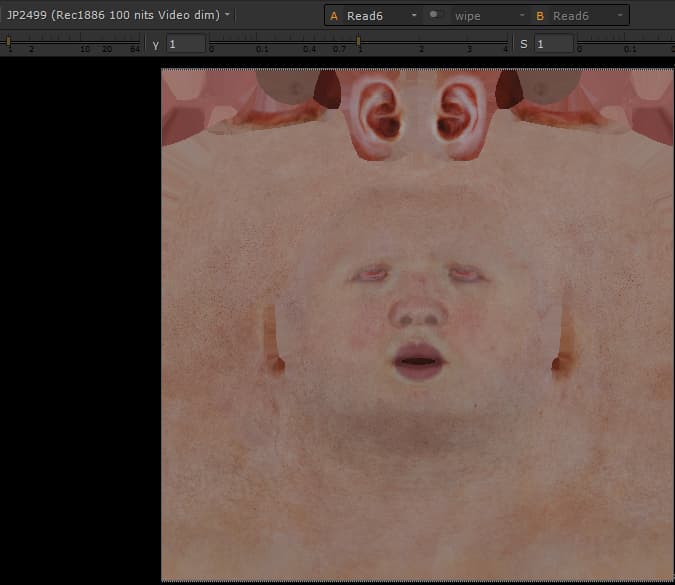Adjust the gain slider on the left
This screenshot has height=585, width=675.
pyautogui.click(x=71, y=43)
